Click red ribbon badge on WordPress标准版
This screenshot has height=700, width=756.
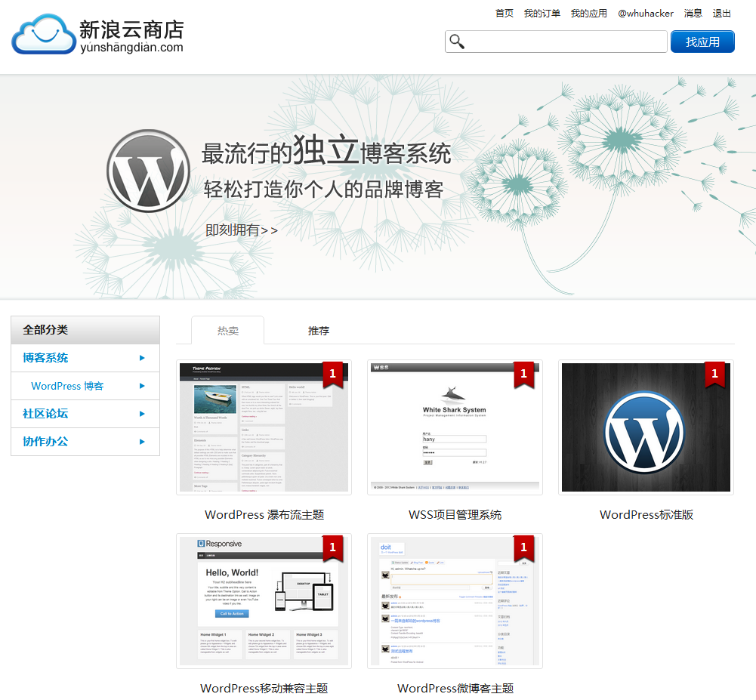pyautogui.click(x=714, y=375)
